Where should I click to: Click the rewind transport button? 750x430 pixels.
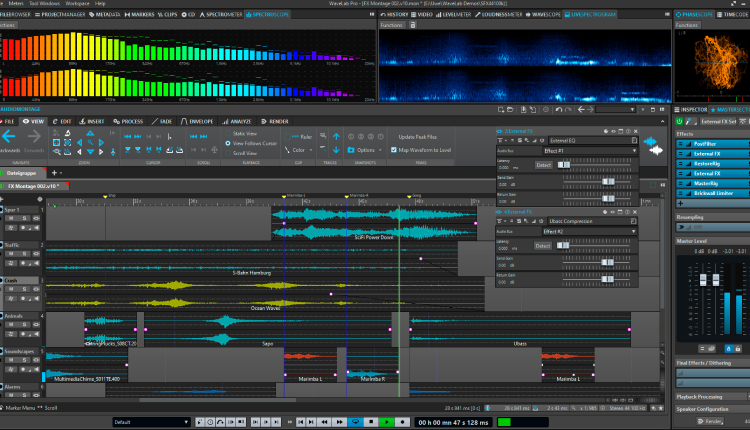(x=325, y=422)
